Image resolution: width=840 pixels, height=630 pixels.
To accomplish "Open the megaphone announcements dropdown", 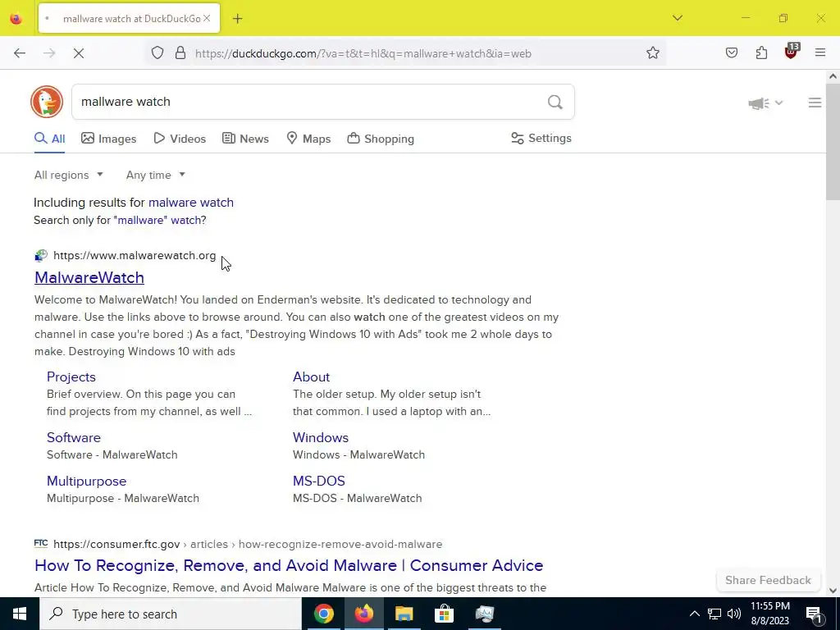I will point(765,103).
